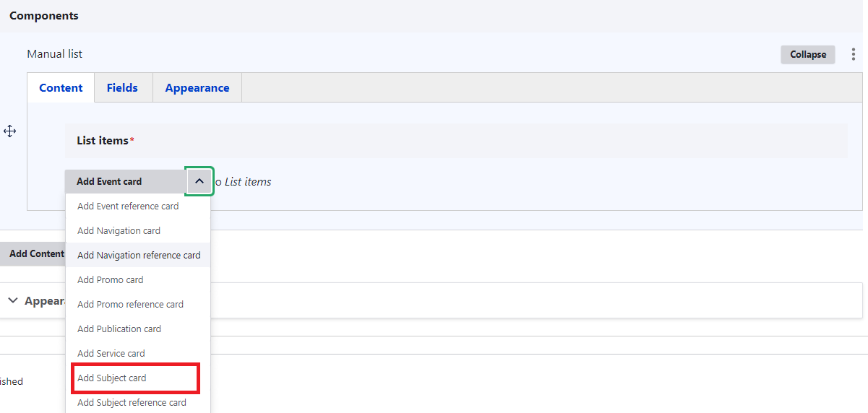Switch to the Content tab

pos(61,88)
